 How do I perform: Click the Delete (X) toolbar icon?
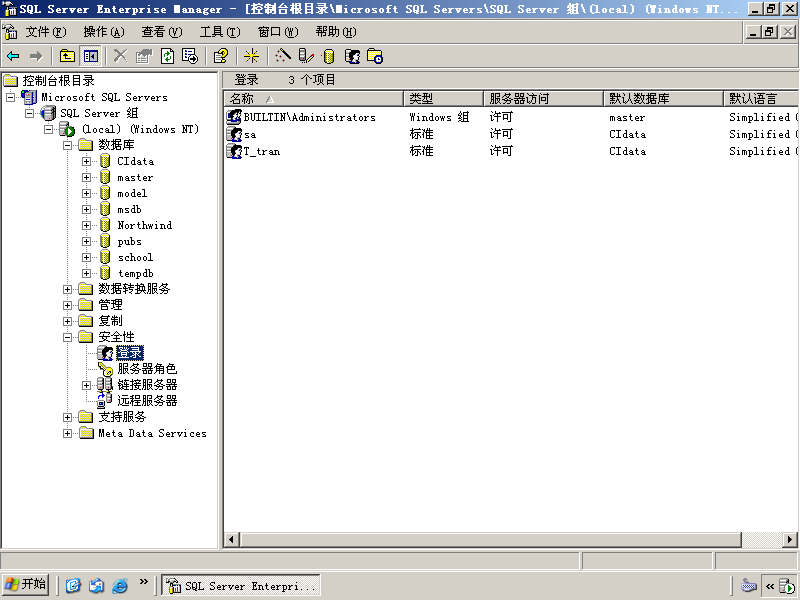[120, 56]
